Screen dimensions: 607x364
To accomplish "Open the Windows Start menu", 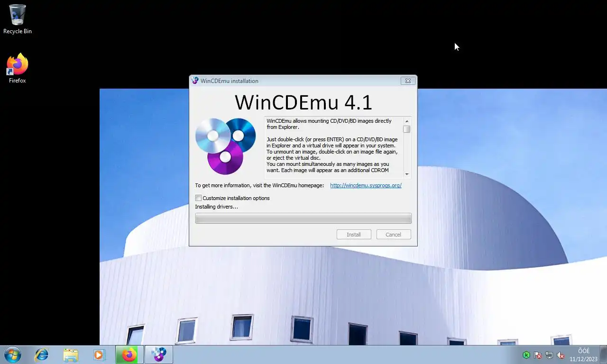I will (12, 355).
